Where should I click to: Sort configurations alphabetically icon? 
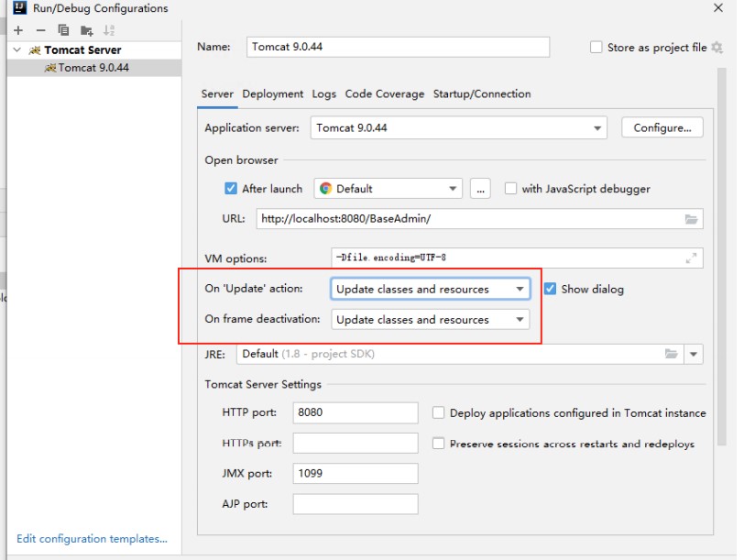click(x=109, y=31)
